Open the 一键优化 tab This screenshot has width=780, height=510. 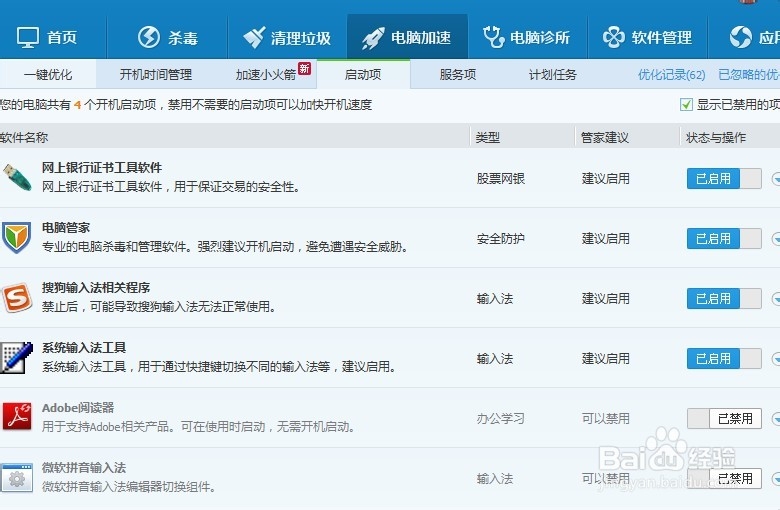coord(48,75)
